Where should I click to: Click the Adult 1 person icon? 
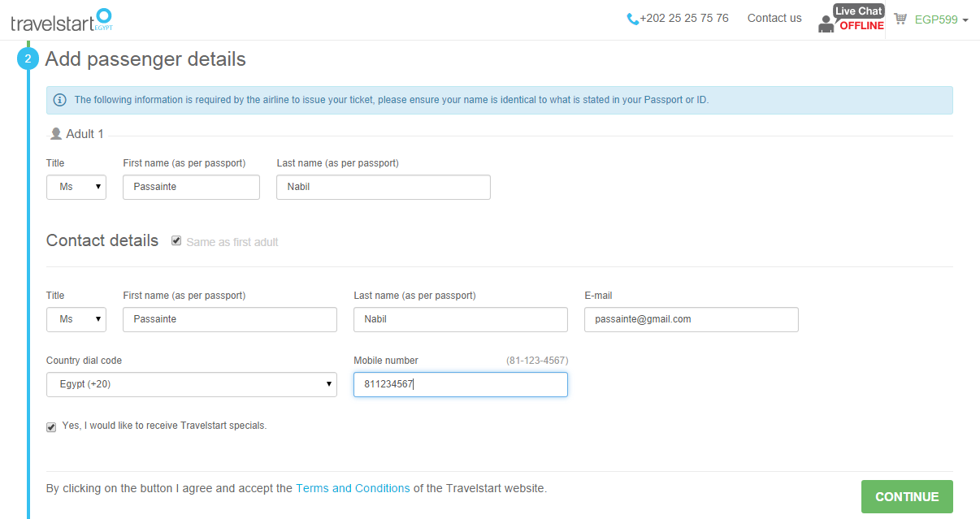[56, 134]
